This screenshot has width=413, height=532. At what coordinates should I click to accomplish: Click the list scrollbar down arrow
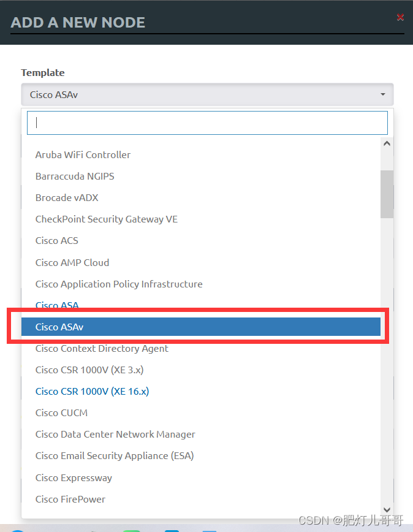387,509
